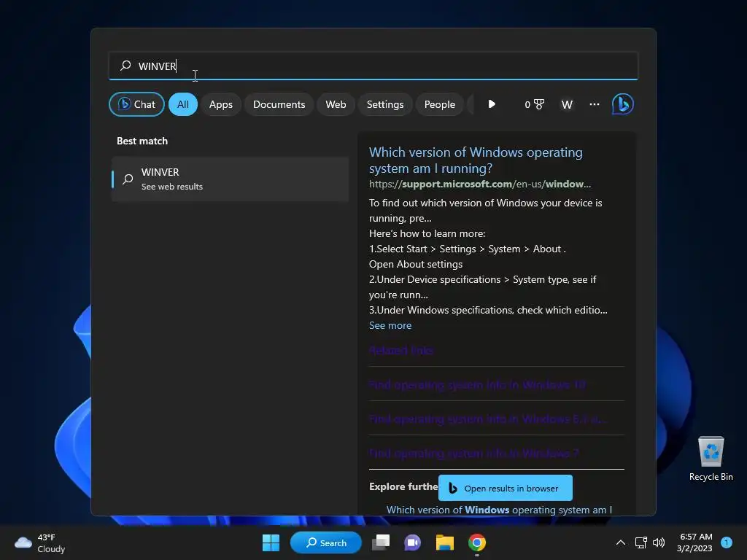Open the three-dot options menu
747x560 pixels.
595,104
